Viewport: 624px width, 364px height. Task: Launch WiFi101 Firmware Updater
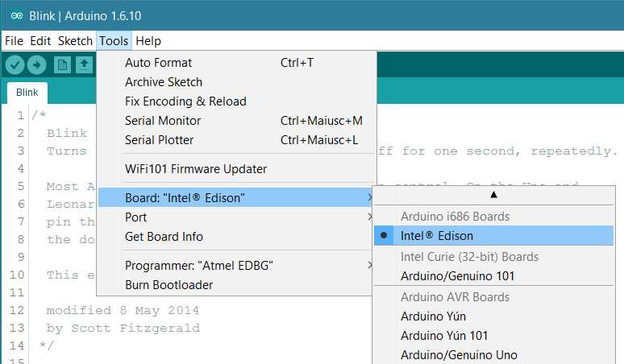click(196, 169)
